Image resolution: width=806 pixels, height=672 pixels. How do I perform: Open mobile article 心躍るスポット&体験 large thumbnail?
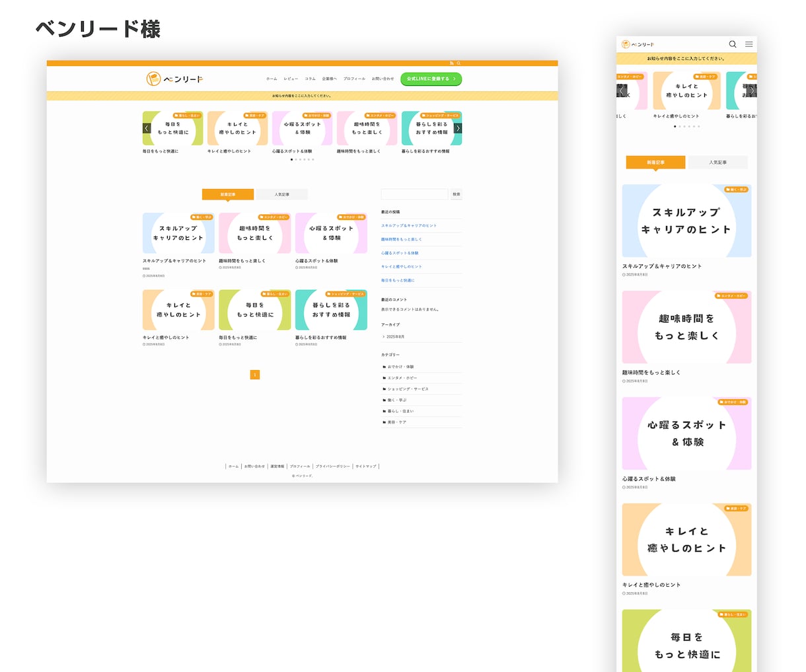click(686, 433)
